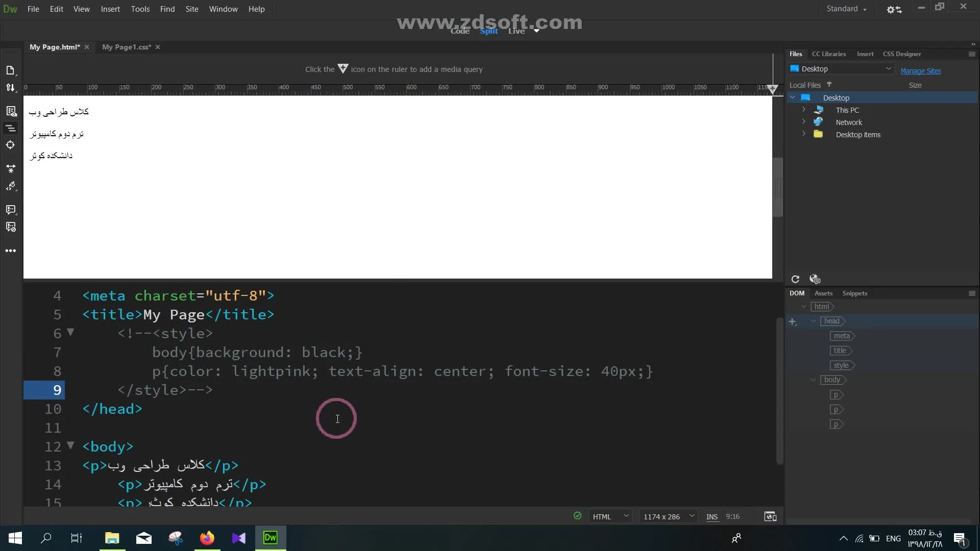Open the Mail app from the taskbar

(x=144, y=538)
